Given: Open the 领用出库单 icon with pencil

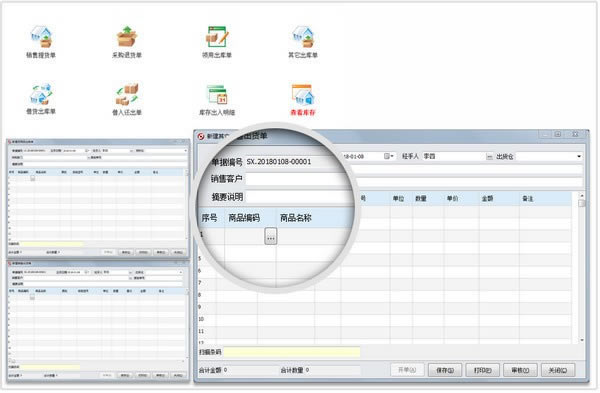Looking at the screenshot, I should 217,37.
